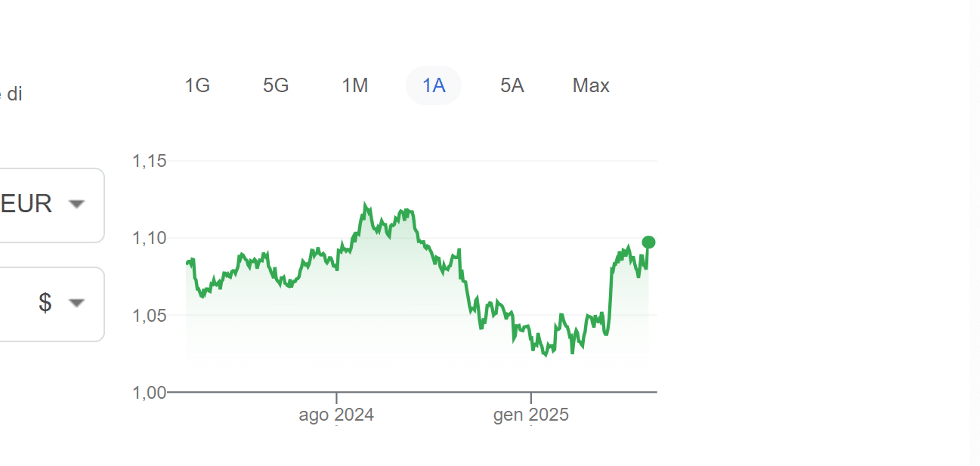Click the ago 2024 axis label
Image resolution: width=980 pixels, height=466 pixels.
coord(336,415)
